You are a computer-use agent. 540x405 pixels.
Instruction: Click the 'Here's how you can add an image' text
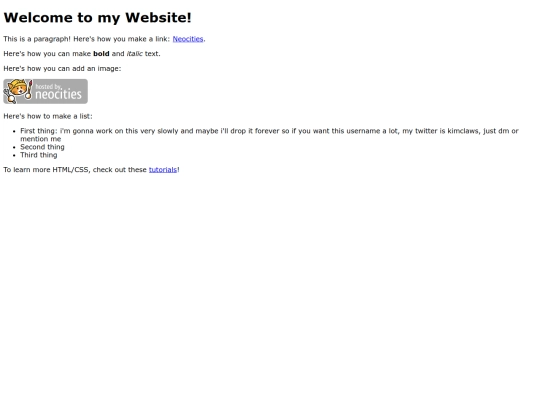click(62, 69)
